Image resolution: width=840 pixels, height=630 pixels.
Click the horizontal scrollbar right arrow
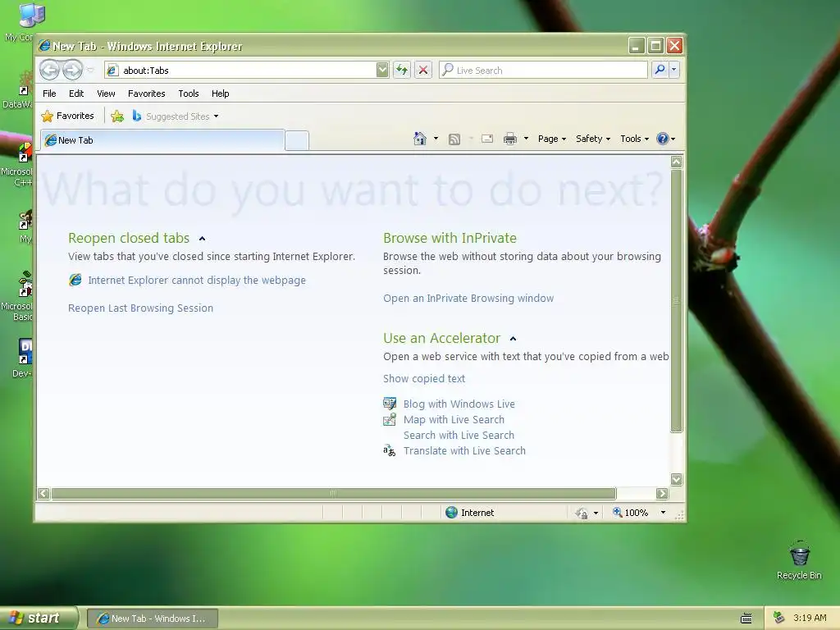(x=662, y=493)
